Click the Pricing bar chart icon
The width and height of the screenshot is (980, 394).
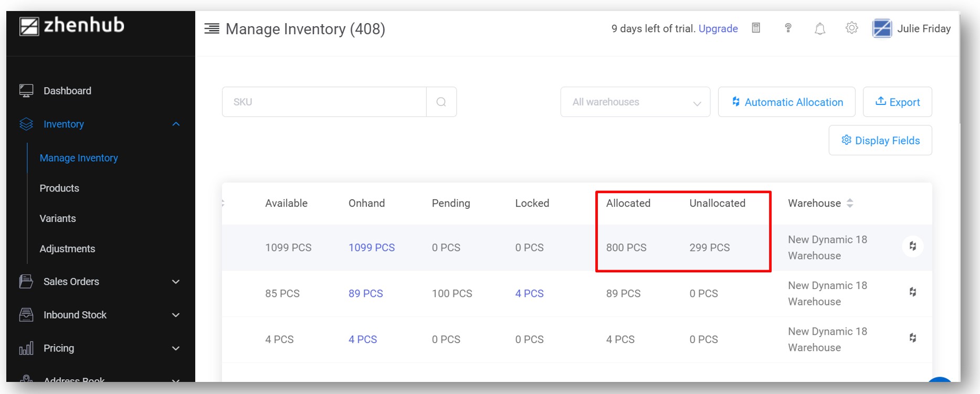click(x=26, y=348)
